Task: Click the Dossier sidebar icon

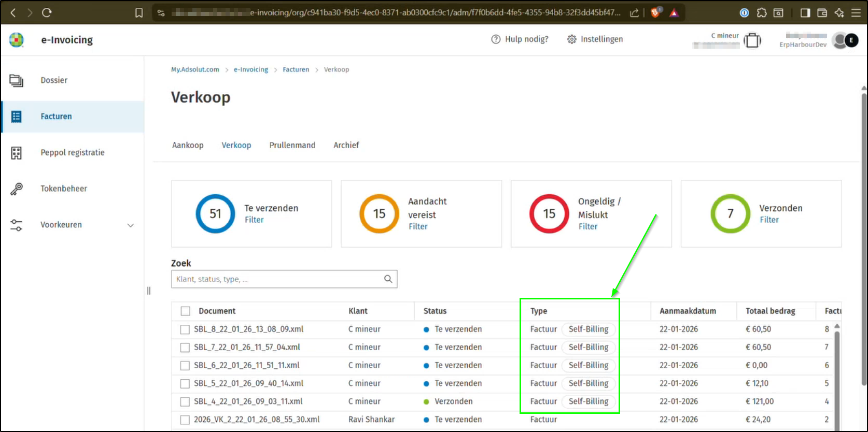Action: (17, 80)
